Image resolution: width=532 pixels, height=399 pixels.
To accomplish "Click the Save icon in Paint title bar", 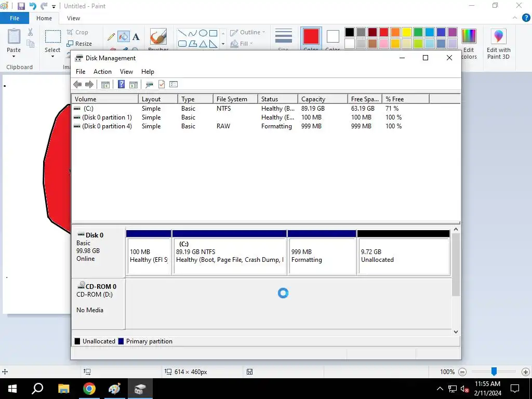I will 21,6.
